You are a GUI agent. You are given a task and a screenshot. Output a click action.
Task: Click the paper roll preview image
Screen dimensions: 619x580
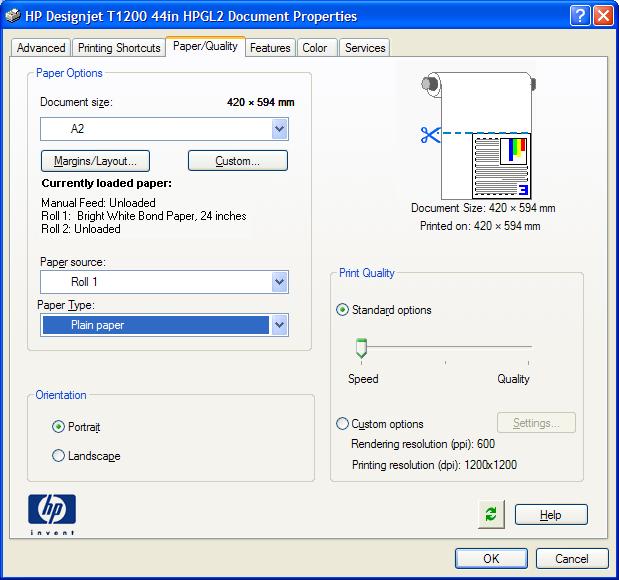478,135
